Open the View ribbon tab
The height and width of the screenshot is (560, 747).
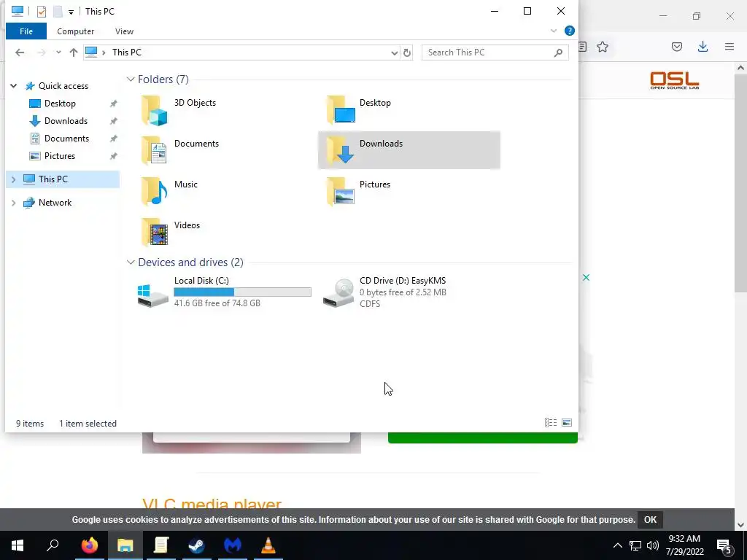point(124,31)
